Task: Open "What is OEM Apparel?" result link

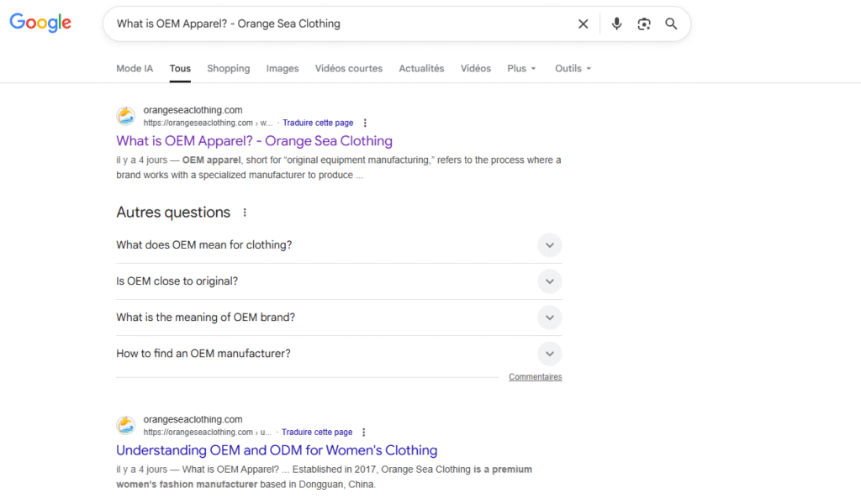Action: point(254,141)
